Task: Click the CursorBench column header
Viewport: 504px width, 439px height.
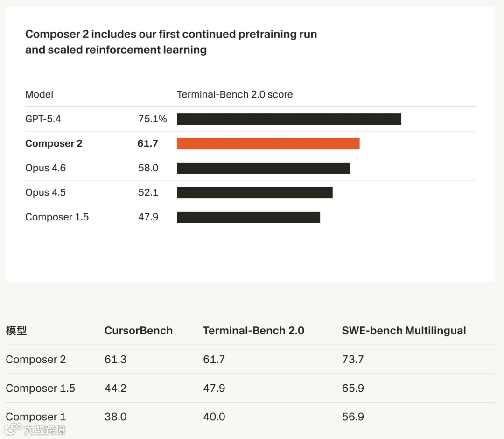Action: pyautogui.click(x=138, y=331)
